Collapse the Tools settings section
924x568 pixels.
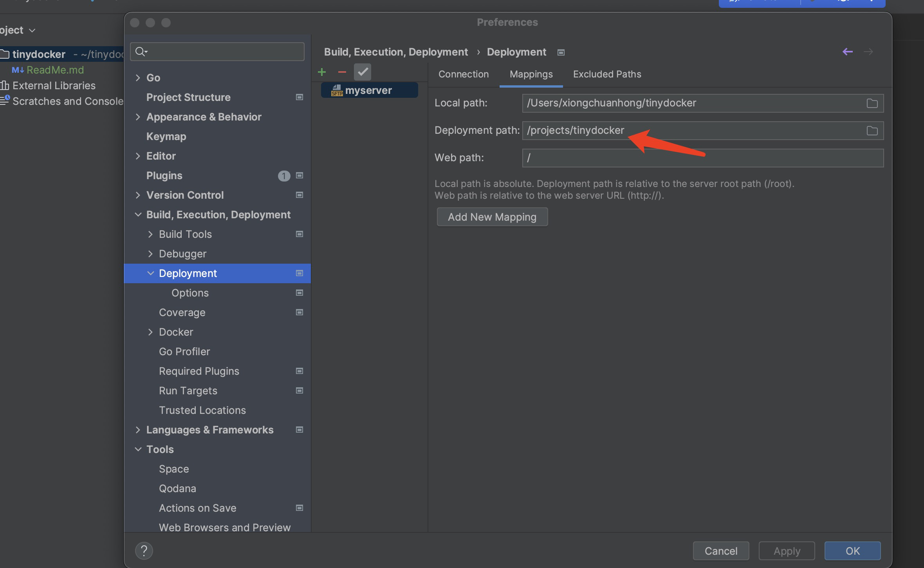click(138, 449)
